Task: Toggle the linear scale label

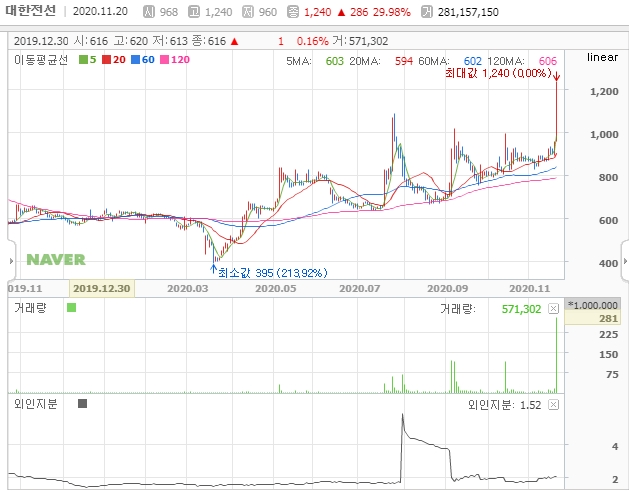Action: [x=602, y=57]
